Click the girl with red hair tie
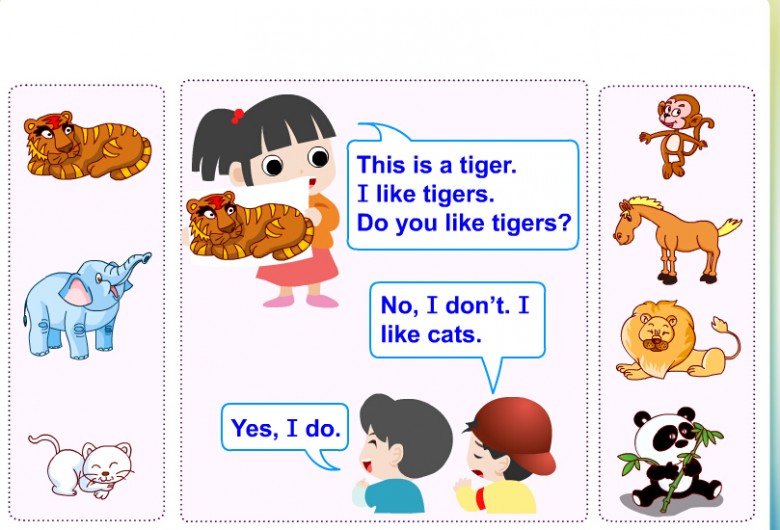 coord(265,201)
